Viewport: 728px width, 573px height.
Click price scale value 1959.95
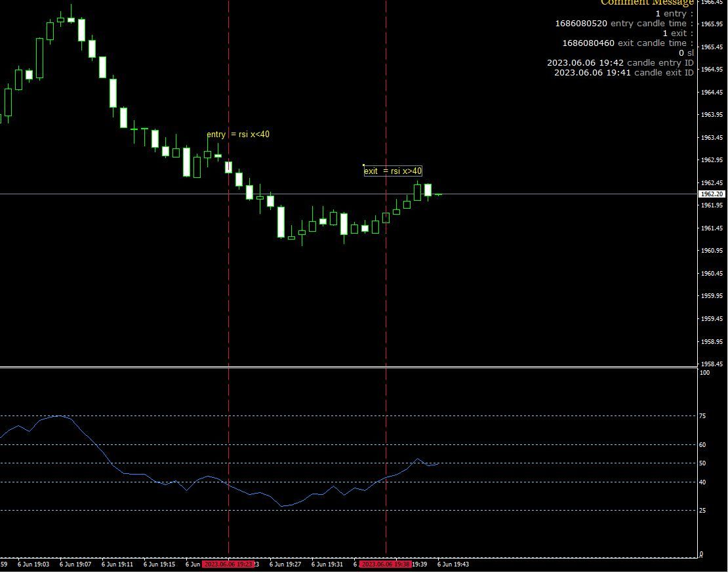pos(712,295)
